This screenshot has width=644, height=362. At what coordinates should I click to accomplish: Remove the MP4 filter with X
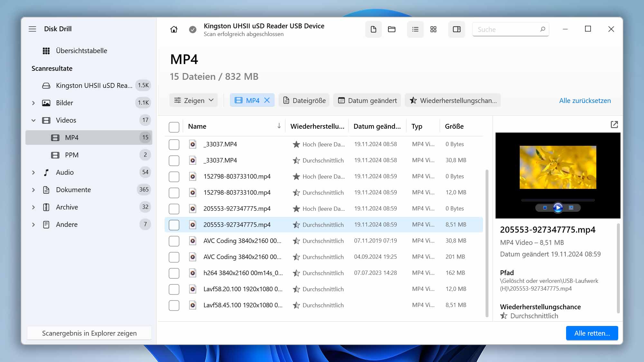tap(267, 100)
